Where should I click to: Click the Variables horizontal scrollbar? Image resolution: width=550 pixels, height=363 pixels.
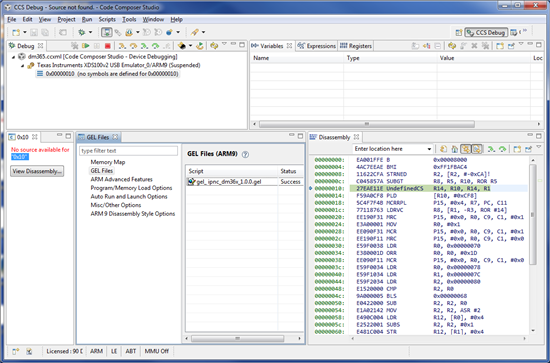pyautogui.click(x=367, y=124)
